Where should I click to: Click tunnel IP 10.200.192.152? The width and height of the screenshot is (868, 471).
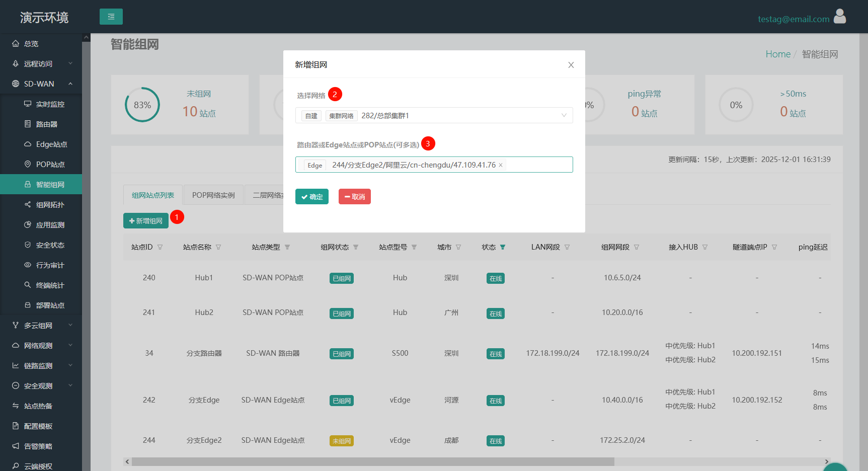click(x=757, y=400)
